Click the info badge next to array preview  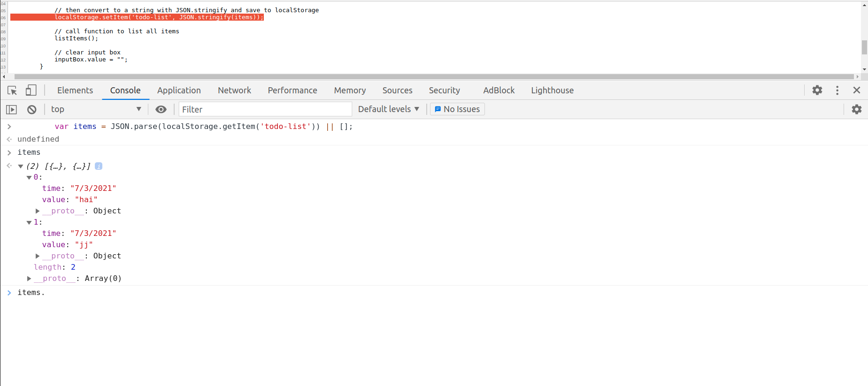(99, 166)
